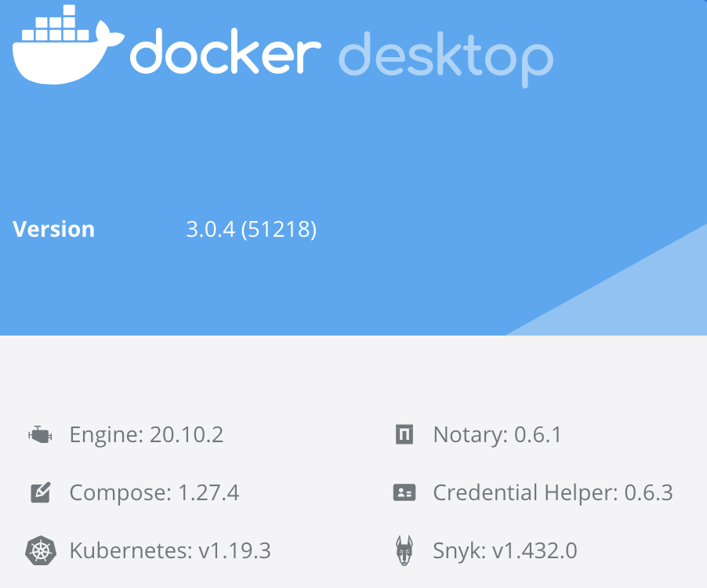
Task: Click the "Compose: 1.27.4" text
Action: 154,492
